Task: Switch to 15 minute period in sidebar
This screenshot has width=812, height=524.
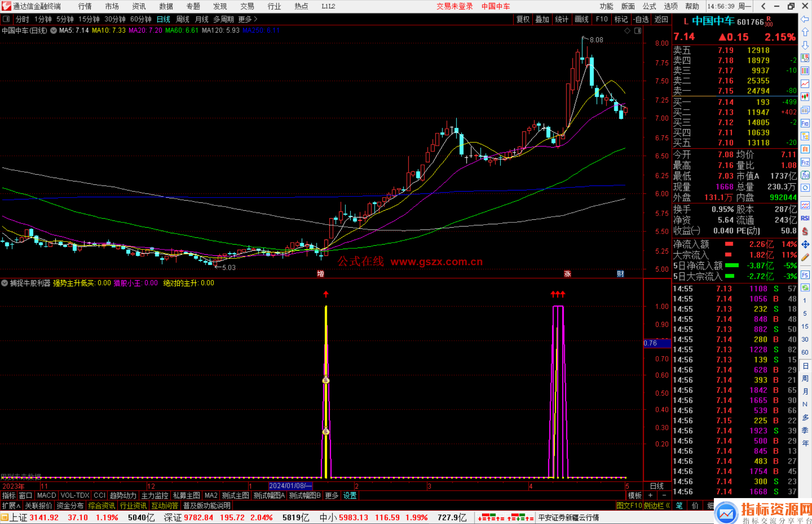Action: click(x=805, y=326)
